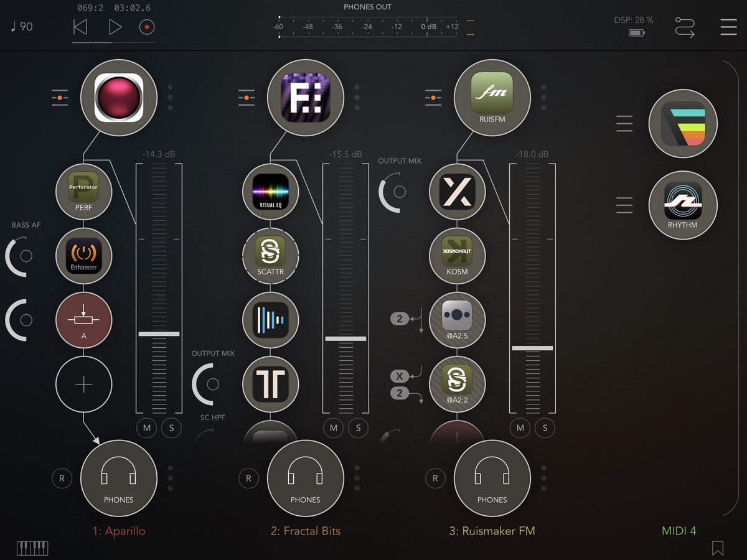Select channel label 1: Aparillo
747x560 pixels.
pyautogui.click(x=118, y=531)
